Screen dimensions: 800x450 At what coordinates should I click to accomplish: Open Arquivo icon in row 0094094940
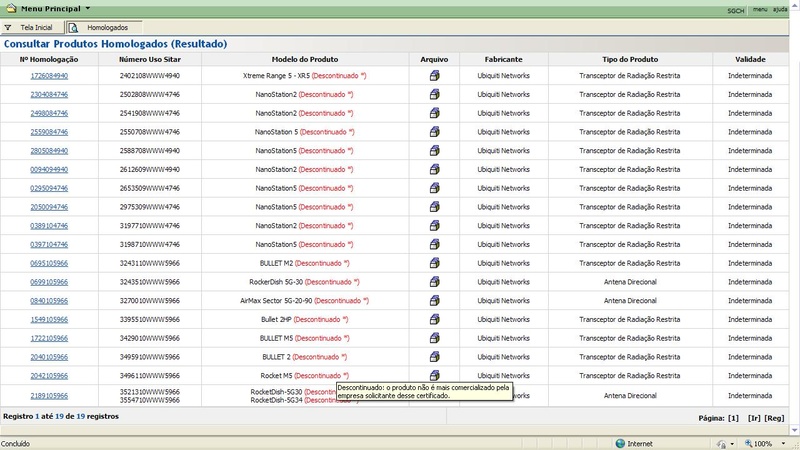(434, 169)
